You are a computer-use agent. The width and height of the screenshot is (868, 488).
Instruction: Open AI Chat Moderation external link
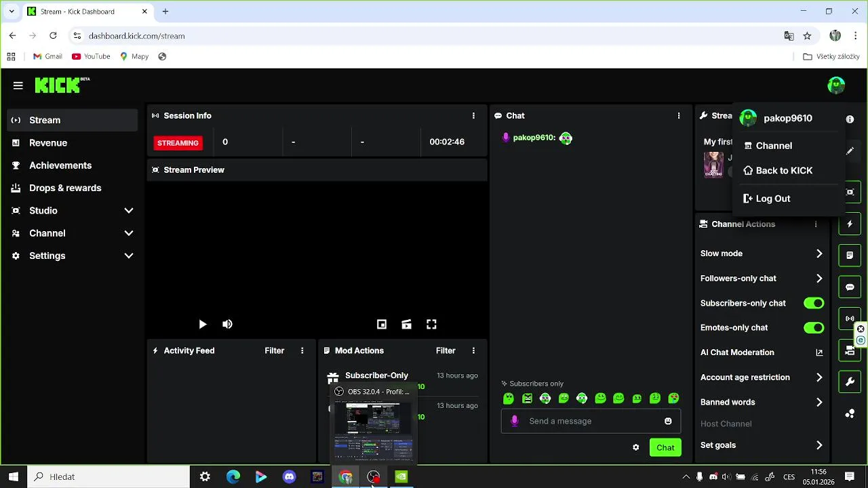(x=819, y=352)
